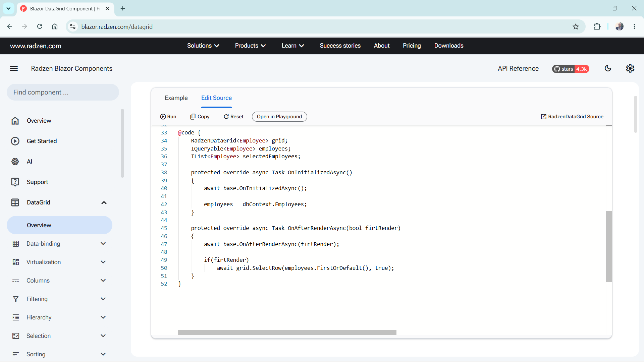Expand the Data-binding section chevron
Image resolution: width=644 pixels, height=362 pixels.
coord(103,244)
